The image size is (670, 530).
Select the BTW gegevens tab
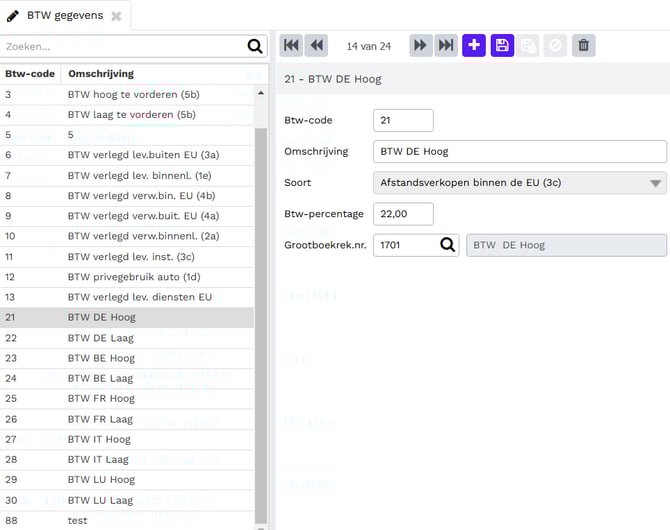(x=64, y=16)
